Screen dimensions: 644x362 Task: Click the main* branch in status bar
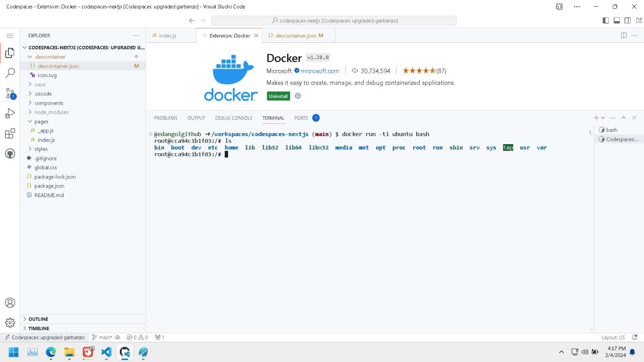click(x=102, y=338)
